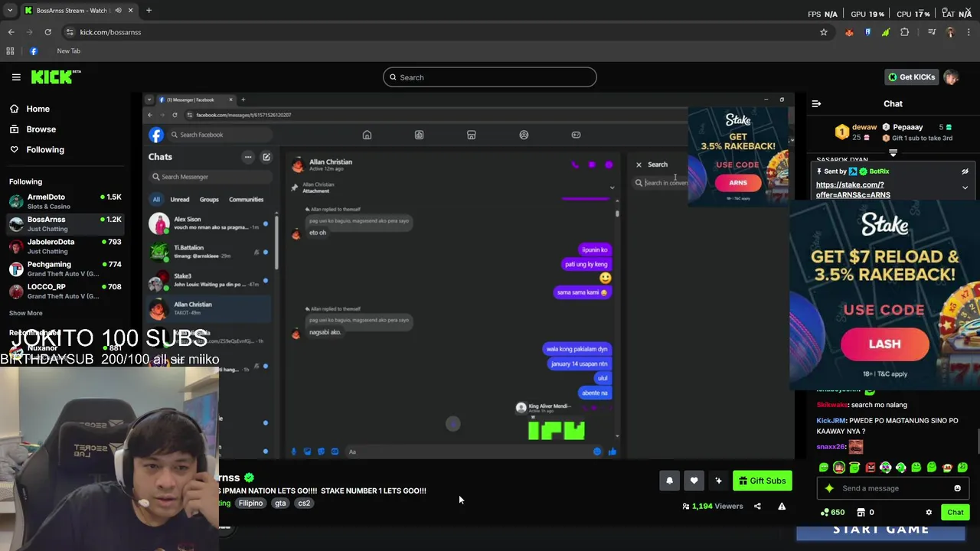This screenshot has height=551, width=980.
Task: Open emoji picker in chat input
Action: 957,488
